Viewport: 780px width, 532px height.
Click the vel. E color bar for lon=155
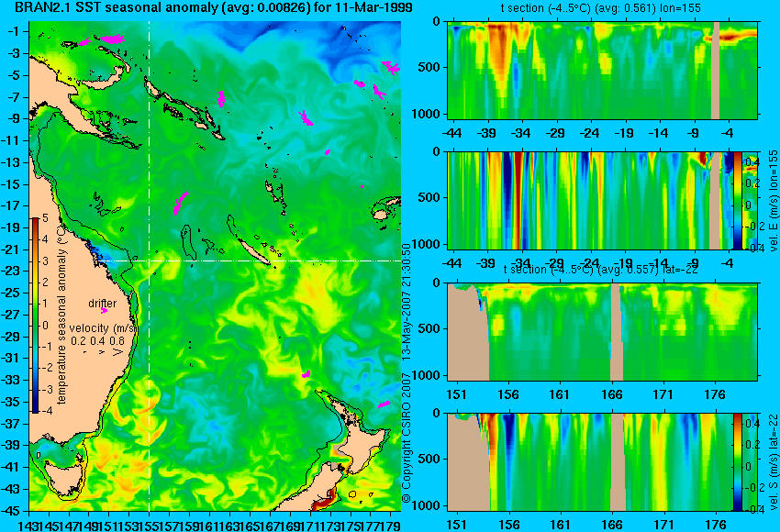pos(737,200)
